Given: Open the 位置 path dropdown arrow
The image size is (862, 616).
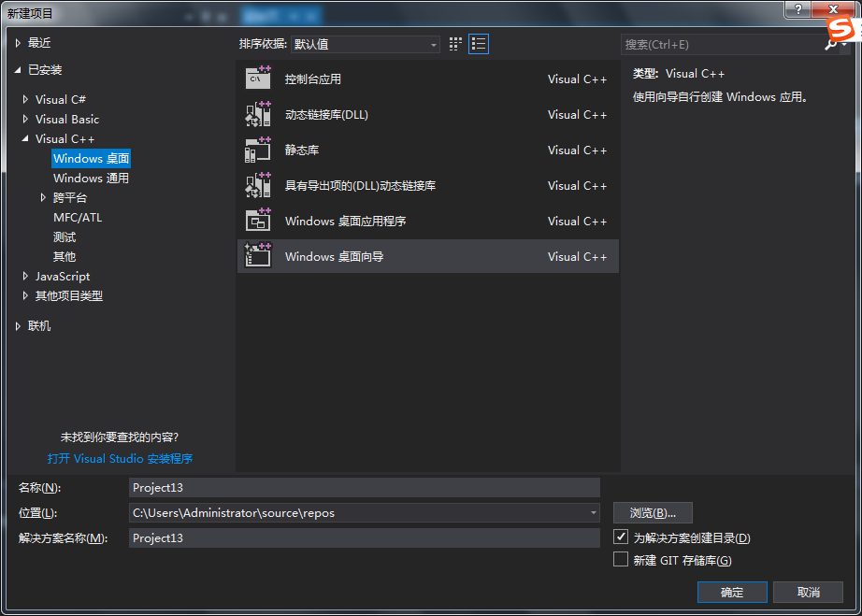Looking at the screenshot, I should point(593,512).
